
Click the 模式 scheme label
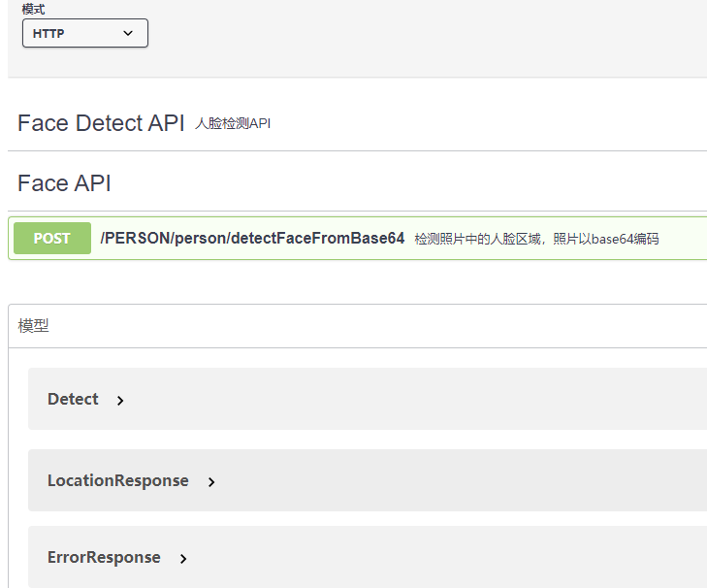coord(33,10)
